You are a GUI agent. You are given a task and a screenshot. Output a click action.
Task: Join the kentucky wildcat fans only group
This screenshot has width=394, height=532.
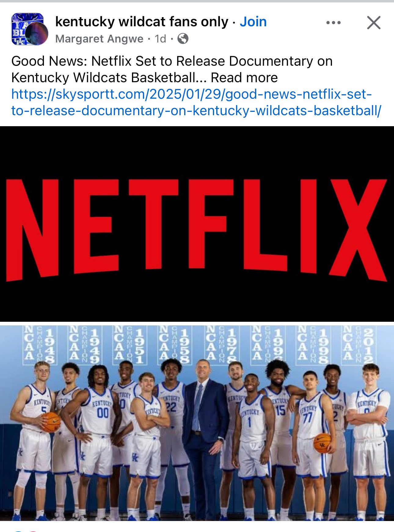pyautogui.click(x=253, y=22)
